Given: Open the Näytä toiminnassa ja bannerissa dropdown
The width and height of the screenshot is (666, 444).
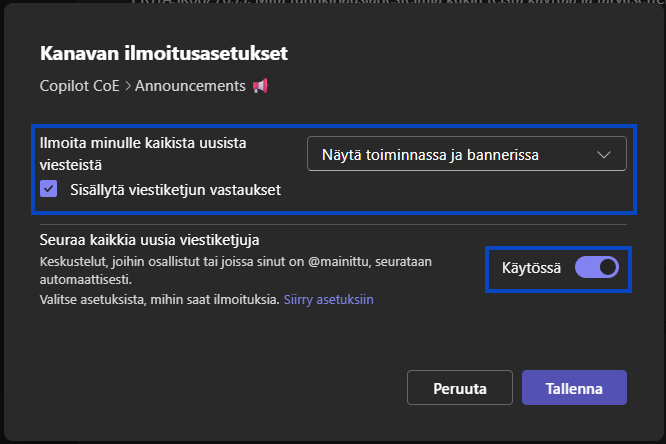Looking at the screenshot, I should pyautogui.click(x=466, y=154).
